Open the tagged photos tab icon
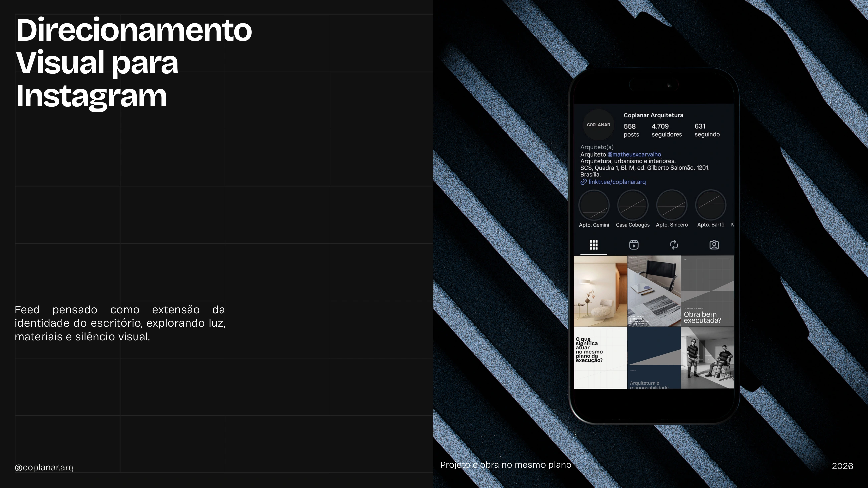This screenshot has height=488, width=868. tap(714, 245)
